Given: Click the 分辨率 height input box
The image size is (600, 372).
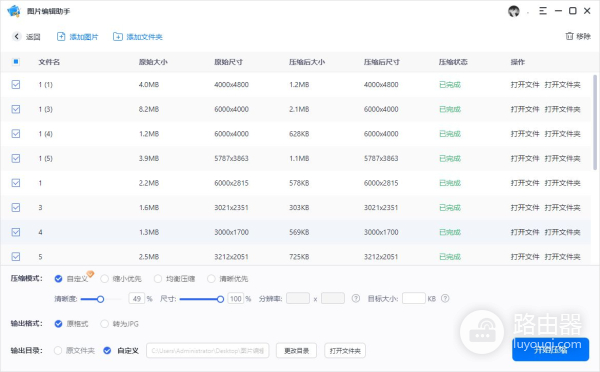Looking at the screenshot, I should pyautogui.click(x=333, y=299).
